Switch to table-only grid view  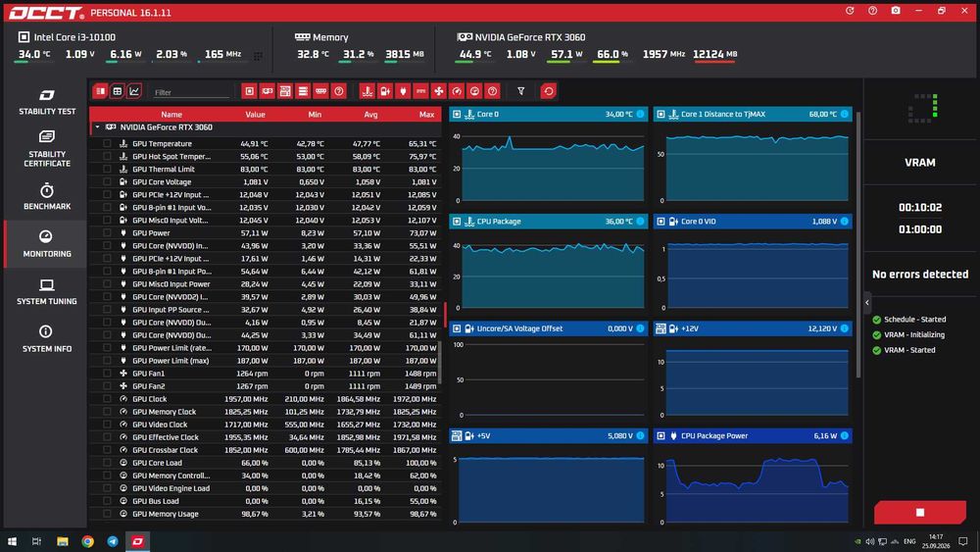117,91
